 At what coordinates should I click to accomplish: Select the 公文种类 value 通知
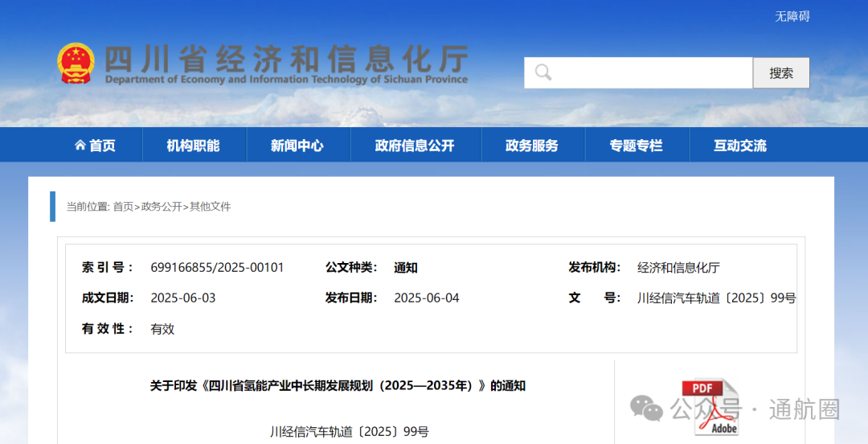click(406, 268)
